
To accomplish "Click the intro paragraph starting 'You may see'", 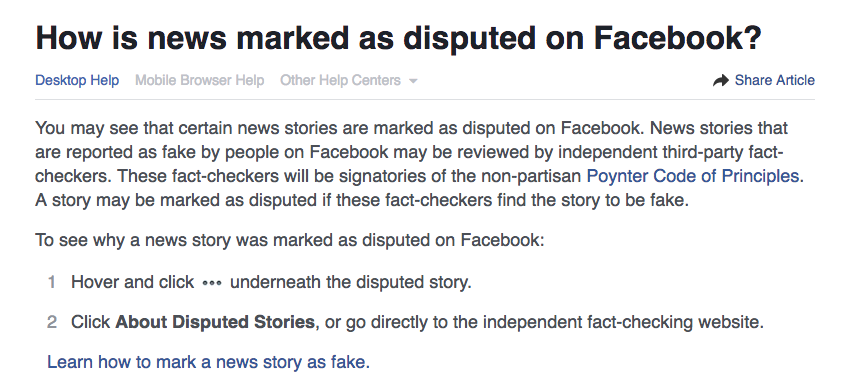I will (419, 164).
